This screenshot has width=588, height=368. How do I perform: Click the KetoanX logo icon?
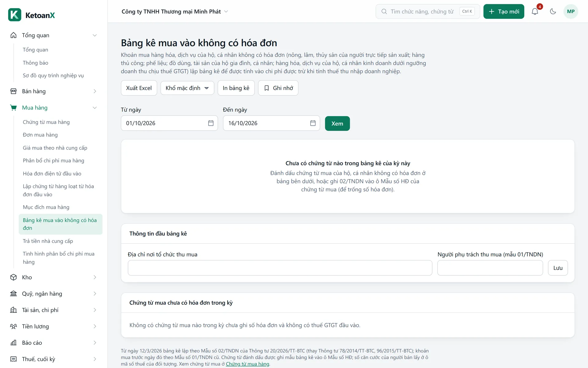[x=15, y=15]
